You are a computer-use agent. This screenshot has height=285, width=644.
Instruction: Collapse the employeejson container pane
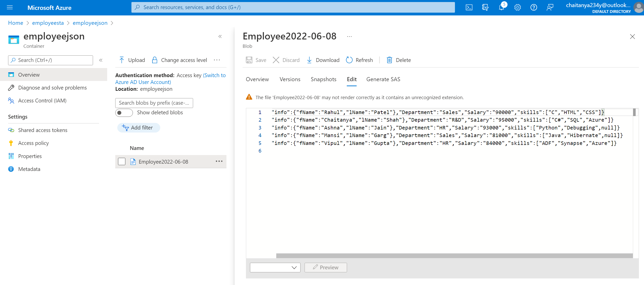[x=220, y=36]
